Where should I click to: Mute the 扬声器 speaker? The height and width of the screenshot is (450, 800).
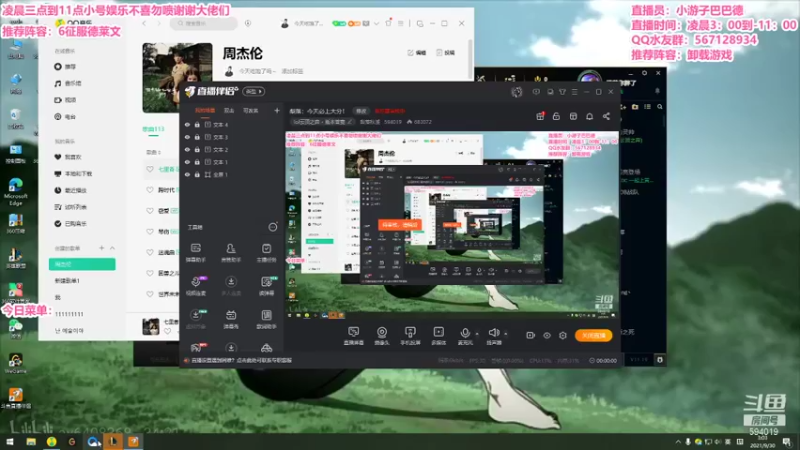click(493, 336)
